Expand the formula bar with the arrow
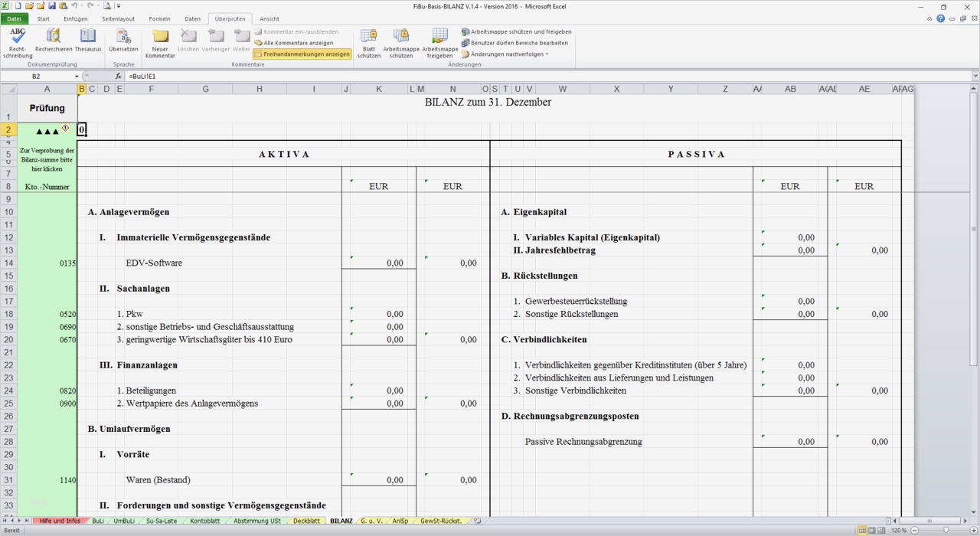 [975, 77]
